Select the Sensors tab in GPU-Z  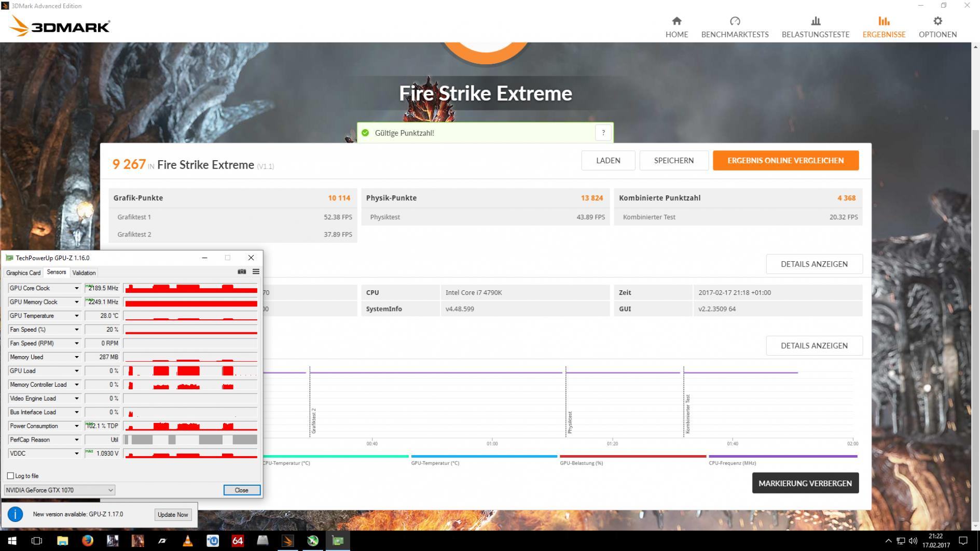(57, 272)
